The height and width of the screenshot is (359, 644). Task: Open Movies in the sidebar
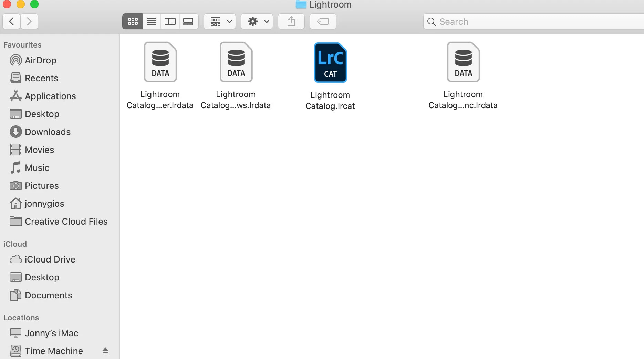tap(60, 150)
